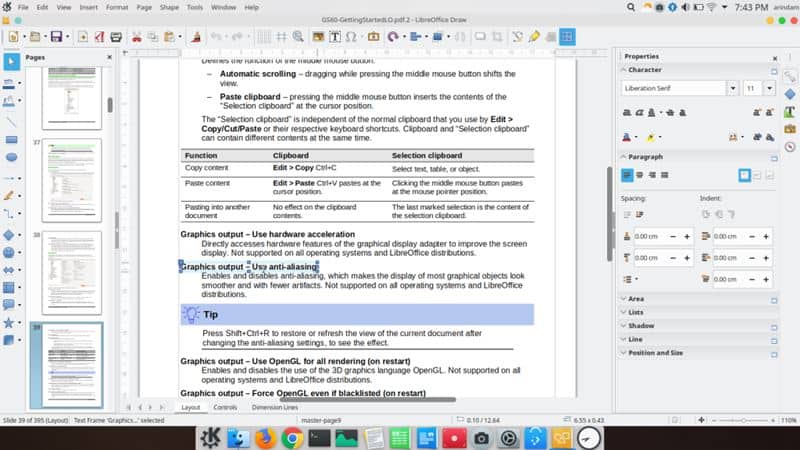This screenshot has width=800, height=450.
Task: Select the Stars and Banners tool
Action: (9, 323)
